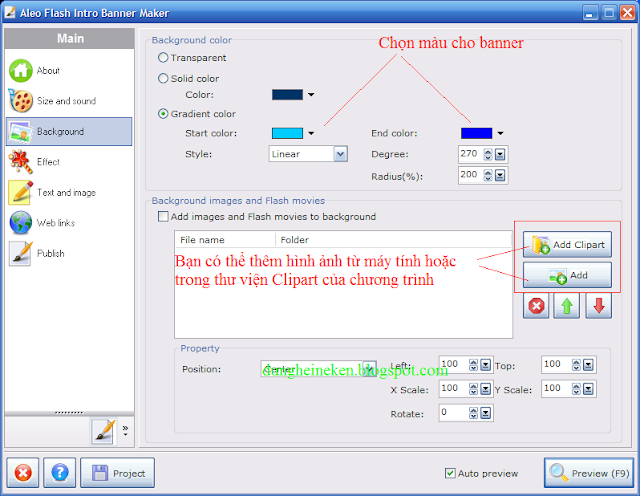Select the Gradient color radio button
The height and width of the screenshot is (496, 640).
coord(163,114)
